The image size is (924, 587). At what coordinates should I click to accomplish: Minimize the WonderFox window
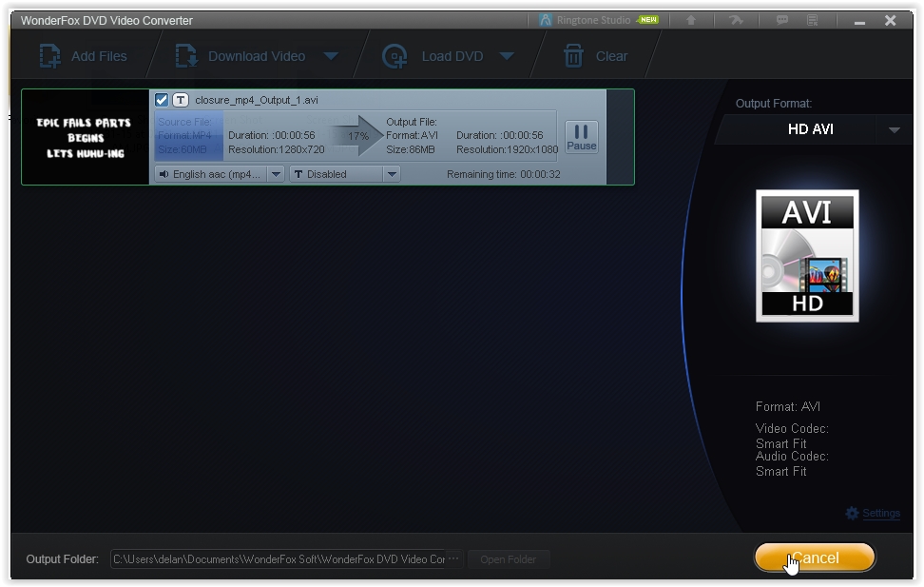point(859,21)
